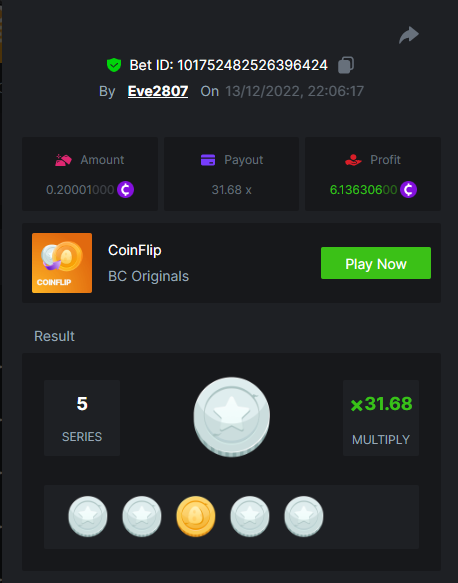Click the Profit hand icon
The image size is (458, 583).
pyautogui.click(x=353, y=160)
